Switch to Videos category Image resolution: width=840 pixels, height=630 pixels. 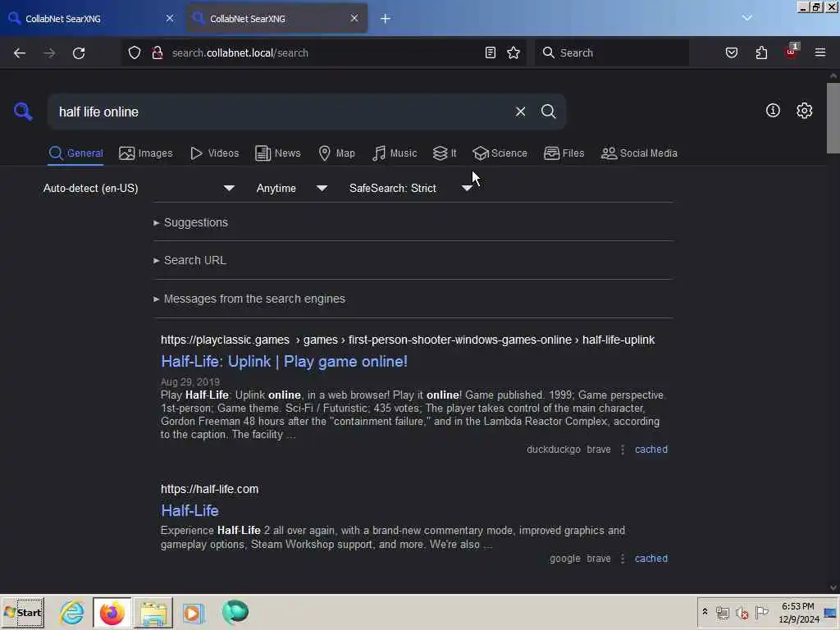click(214, 153)
